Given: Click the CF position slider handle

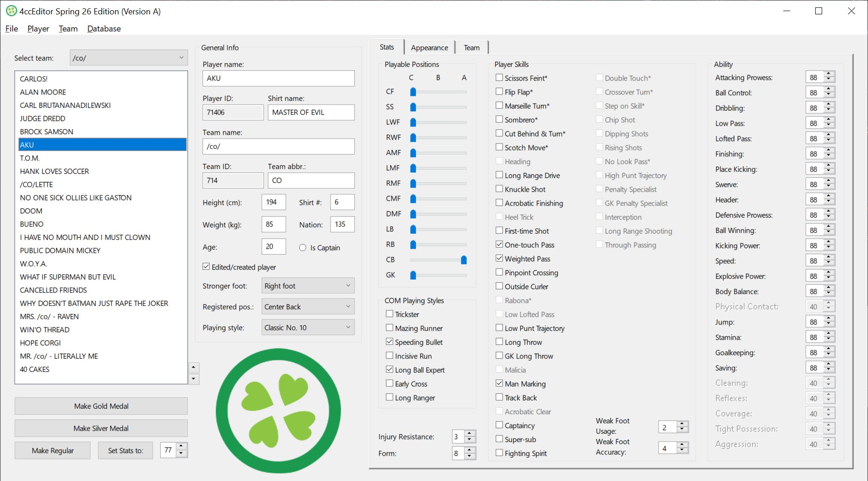Looking at the screenshot, I should tap(413, 92).
